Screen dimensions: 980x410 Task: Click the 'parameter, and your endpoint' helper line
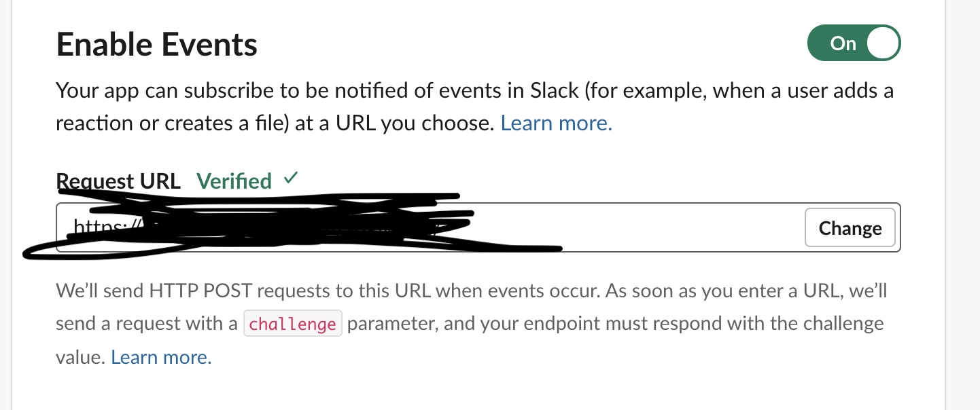616,324
